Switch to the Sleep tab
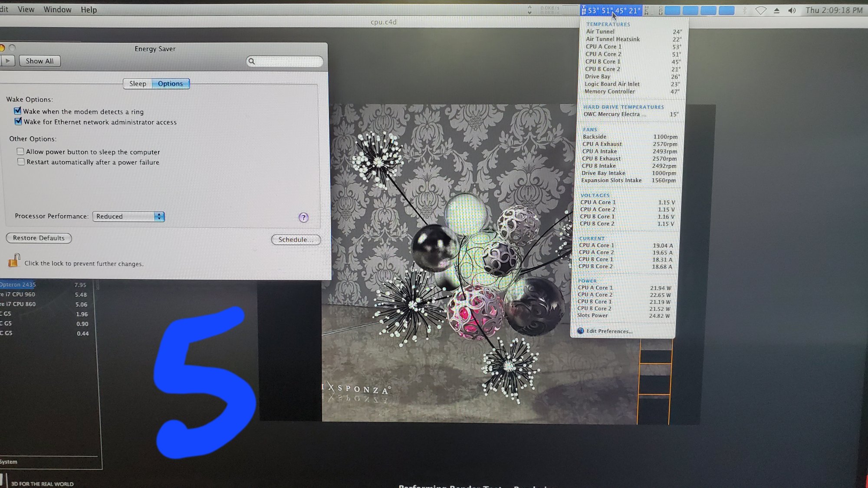Viewport: 868px width, 488px height. [138, 84]
